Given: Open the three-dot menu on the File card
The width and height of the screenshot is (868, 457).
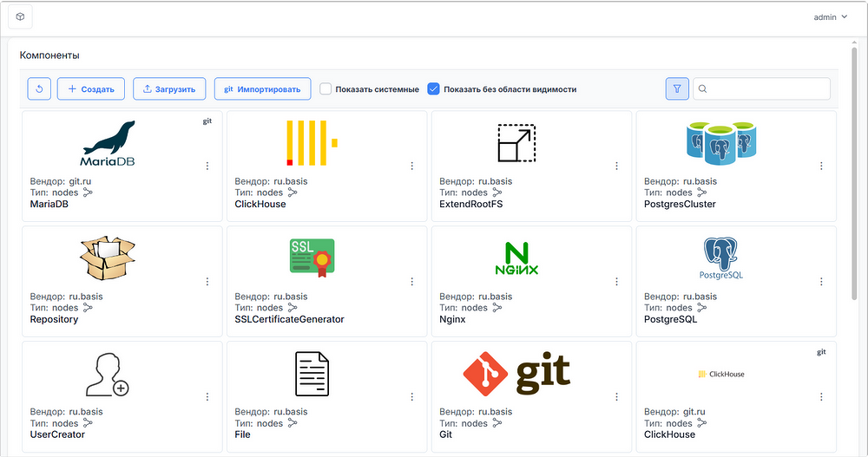Looking at the screenshot, I should 411,396.
